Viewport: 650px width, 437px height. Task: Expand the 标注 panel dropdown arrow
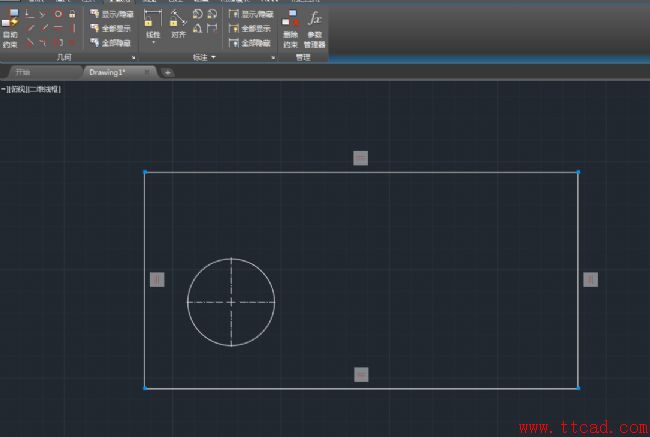213,57
